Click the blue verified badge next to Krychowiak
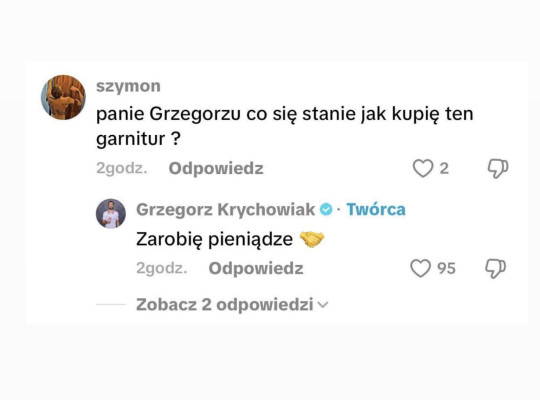This screenshot has width=540, height=400. coord(326,209)
